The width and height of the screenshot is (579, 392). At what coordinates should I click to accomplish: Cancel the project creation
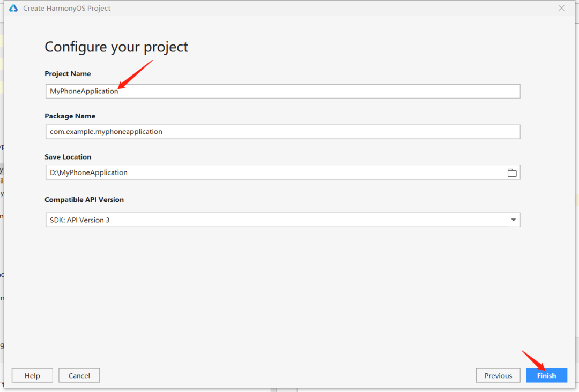(x=79, y=375)
